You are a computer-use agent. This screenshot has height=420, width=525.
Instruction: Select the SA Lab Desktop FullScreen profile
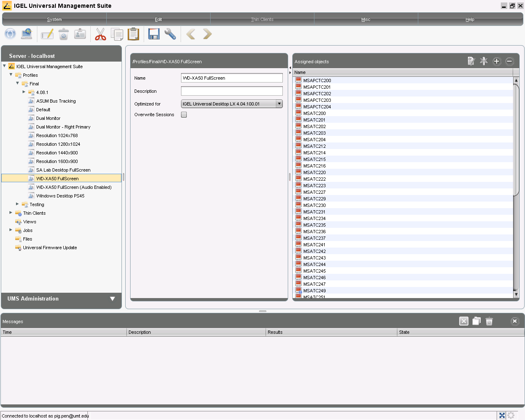(63, 170)
